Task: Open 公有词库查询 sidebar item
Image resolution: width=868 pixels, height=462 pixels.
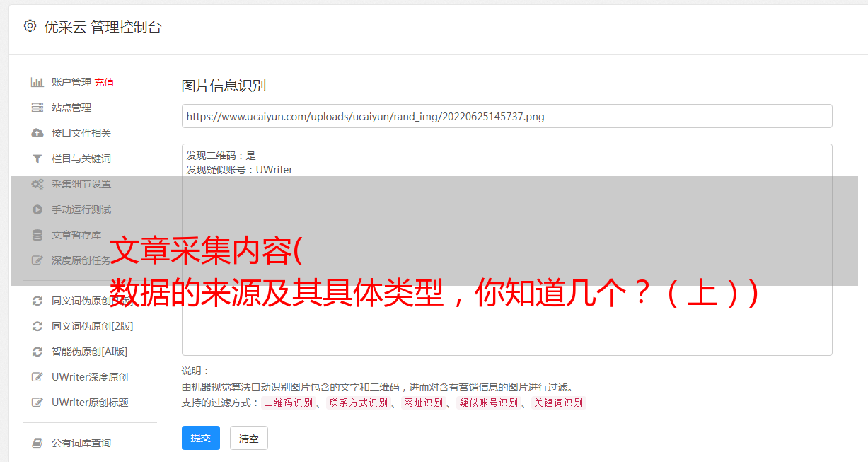Action: pos(81,443)
